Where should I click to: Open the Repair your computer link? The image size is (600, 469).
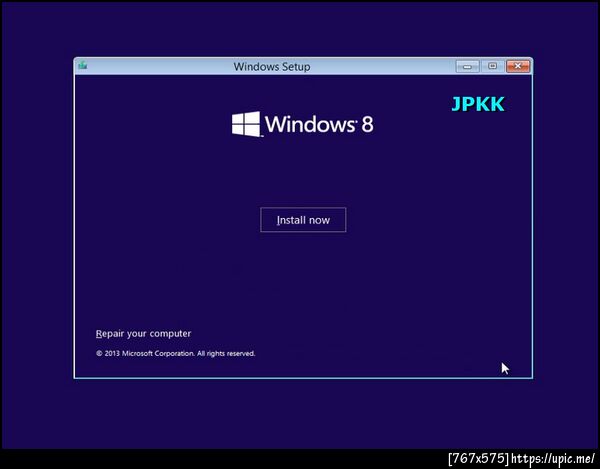pyautogui.click(x=143, y=334)
